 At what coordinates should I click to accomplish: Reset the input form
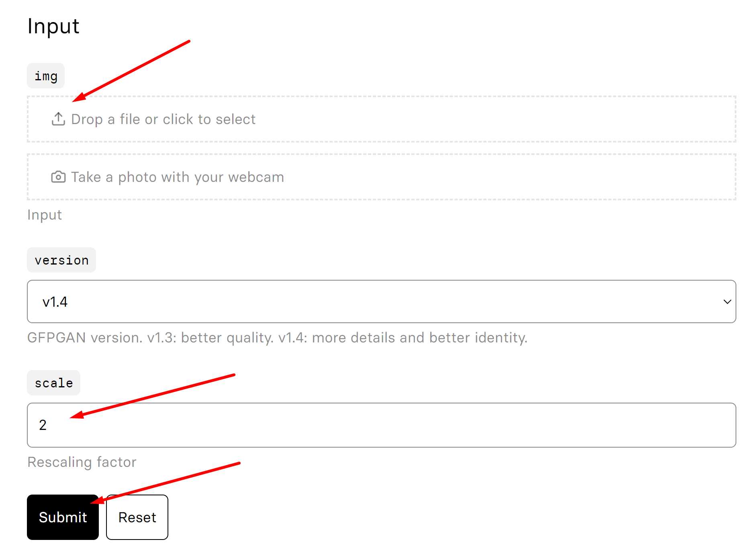click(x=137, y=517)
